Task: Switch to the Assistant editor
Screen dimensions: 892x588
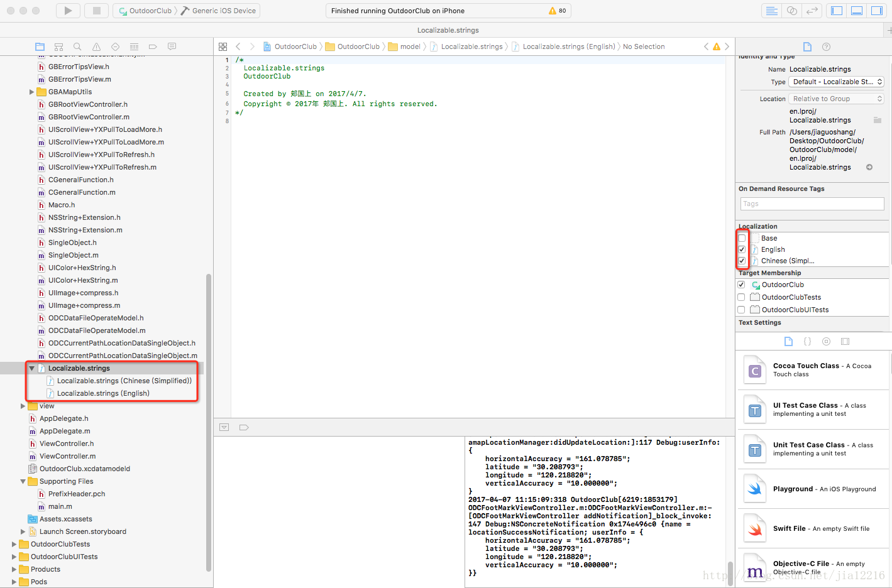Action: [792, 11]
